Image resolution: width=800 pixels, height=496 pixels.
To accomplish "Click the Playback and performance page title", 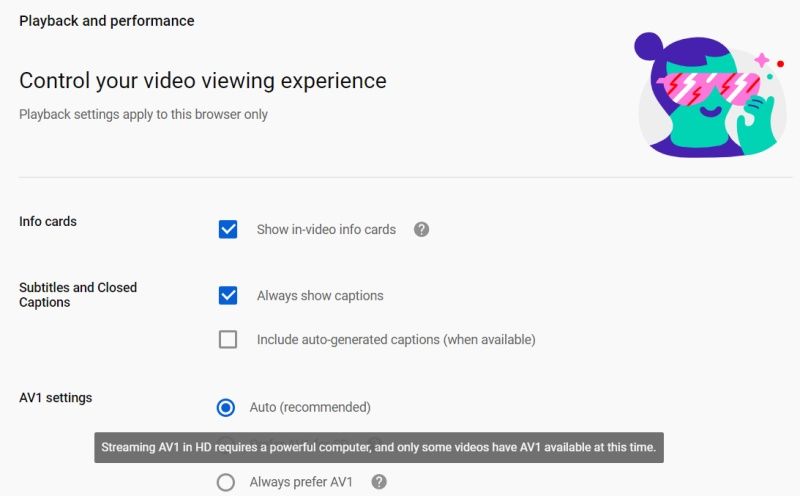I will click(107, 21).
